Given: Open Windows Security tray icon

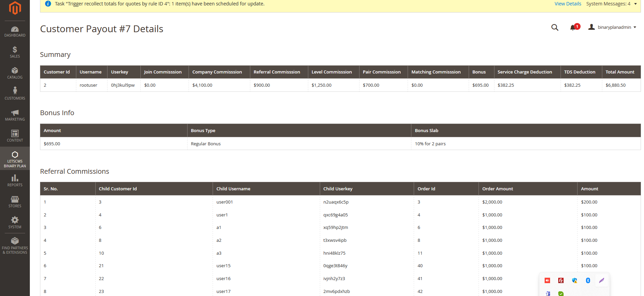Looking at the screenshot, I should (x=574, y=280).
